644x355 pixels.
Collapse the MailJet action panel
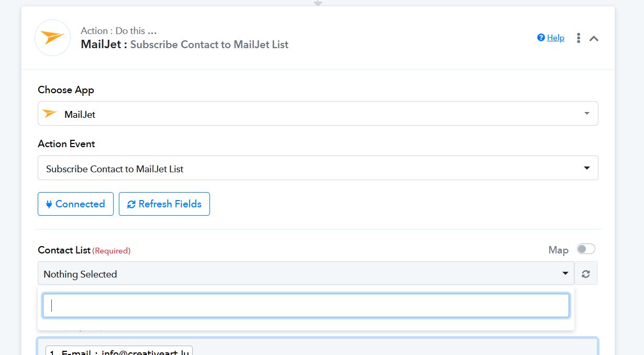pyautogui.click(x=594, y=38)
